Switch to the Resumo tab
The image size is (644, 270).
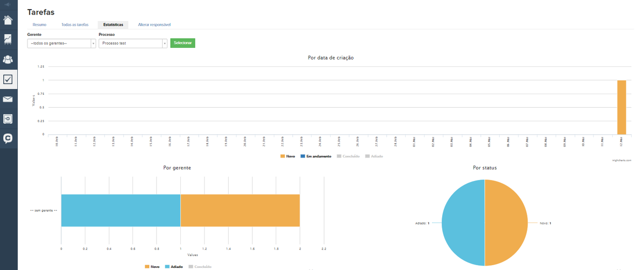point(39,25)
